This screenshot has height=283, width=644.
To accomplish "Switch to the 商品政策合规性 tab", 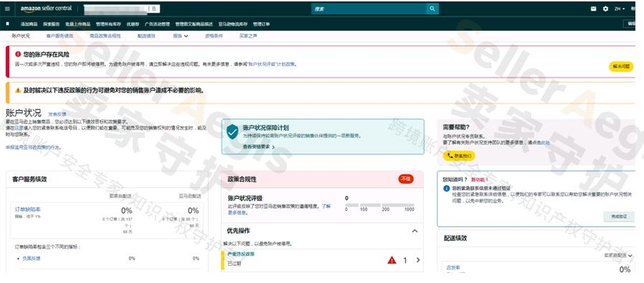I will pyautogui.click(x=105, y=36).
